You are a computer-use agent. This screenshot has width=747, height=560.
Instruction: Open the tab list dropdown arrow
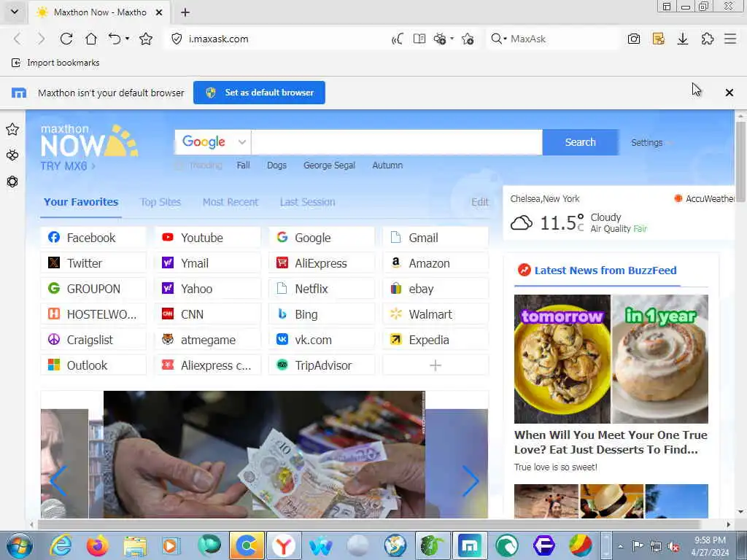15,12
